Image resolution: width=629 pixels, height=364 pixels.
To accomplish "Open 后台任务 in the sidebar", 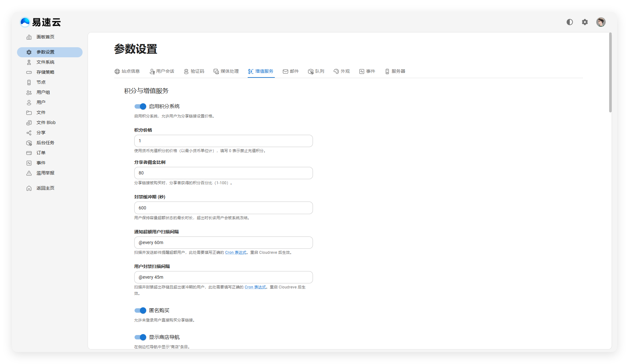I will pos(45,143).
